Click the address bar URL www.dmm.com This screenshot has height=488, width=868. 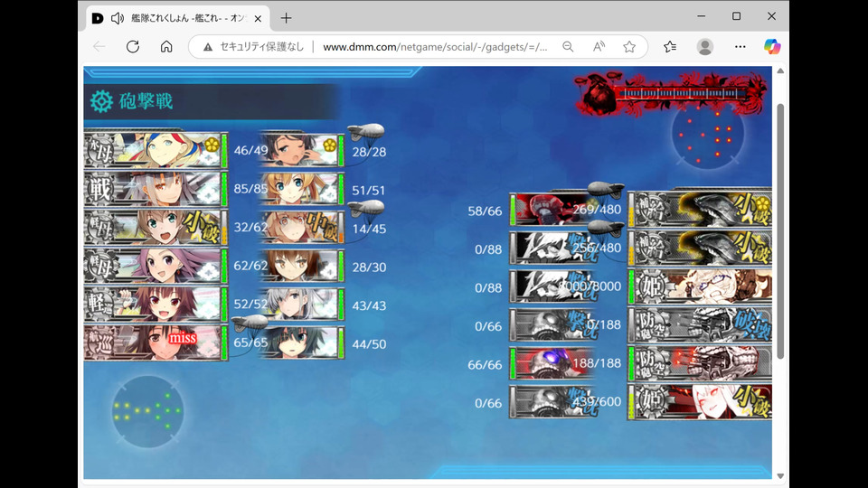(435, 47)
